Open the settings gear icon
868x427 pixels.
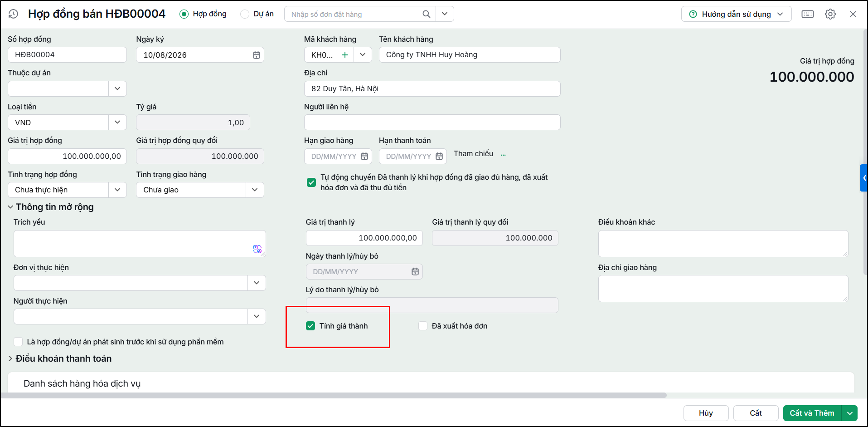pos(830,14)
